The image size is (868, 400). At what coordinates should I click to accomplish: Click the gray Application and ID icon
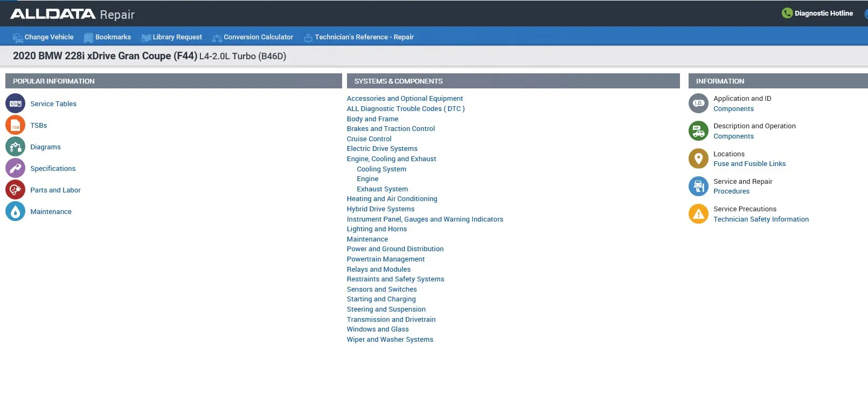coord(698,103)
